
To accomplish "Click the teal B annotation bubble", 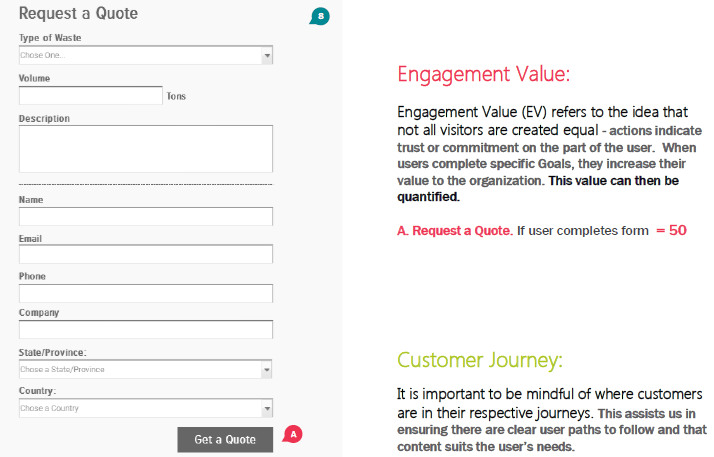I will pyautogui.click(x=320, y=16).
